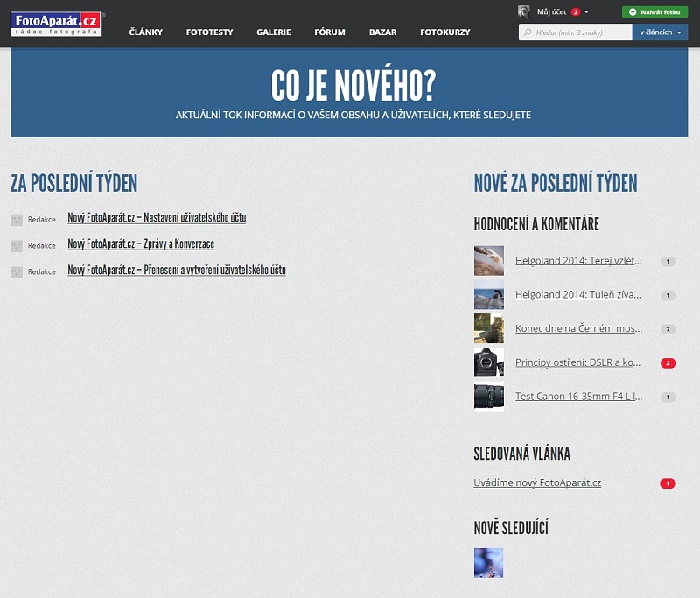Click the red notification badge on Můj účet
Image resolution: width=700 pixels, height=598 pixels.
click(576, 12)
